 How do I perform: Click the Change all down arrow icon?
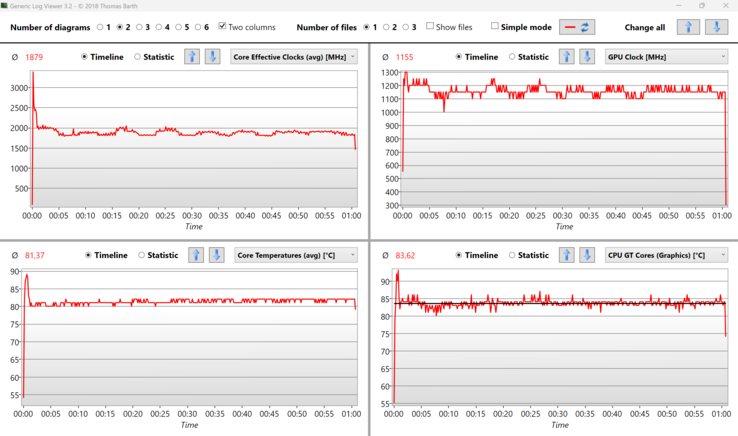[716, 27]
